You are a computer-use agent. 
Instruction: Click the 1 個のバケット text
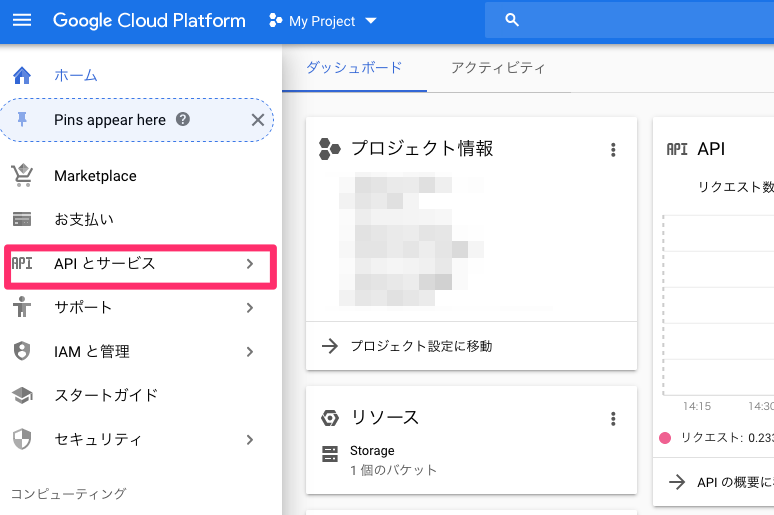[393, 470]
